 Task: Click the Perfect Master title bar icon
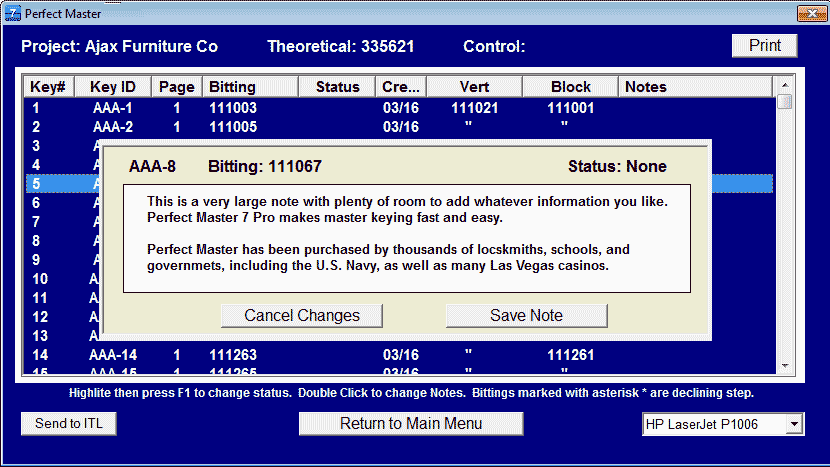[12, 13]
